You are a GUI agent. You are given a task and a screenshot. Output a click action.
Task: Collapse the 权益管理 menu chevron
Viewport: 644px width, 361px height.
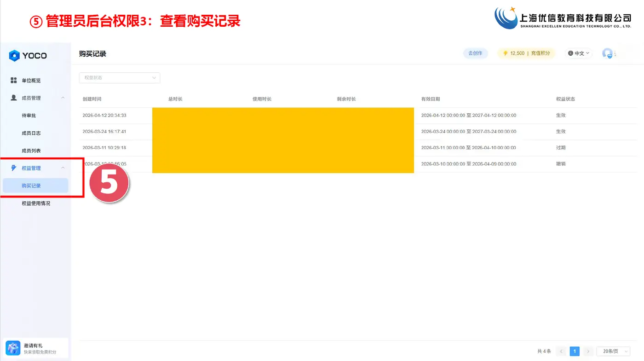click(x=63, y=168)
